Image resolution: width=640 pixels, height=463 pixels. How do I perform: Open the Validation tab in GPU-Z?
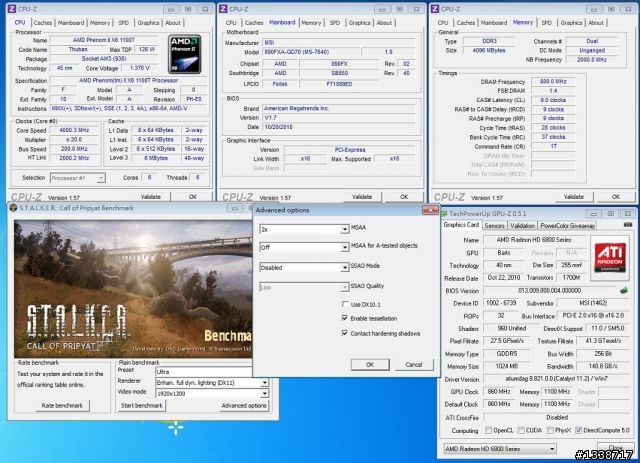coord(522,225)
